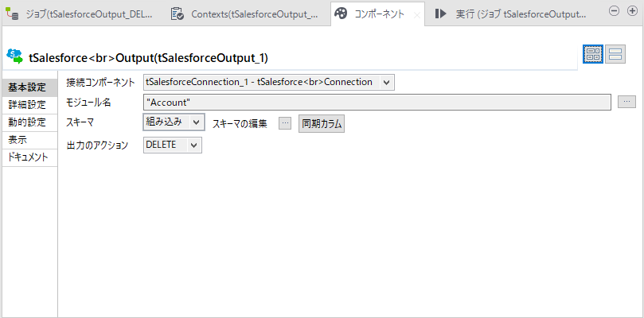Select the stacked rows layout icon

click(x=615, y=54)
